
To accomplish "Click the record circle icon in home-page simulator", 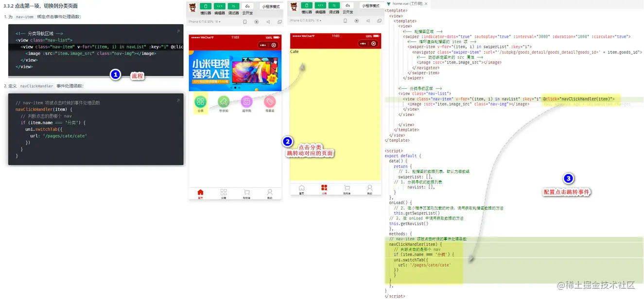I will [256, 22].
